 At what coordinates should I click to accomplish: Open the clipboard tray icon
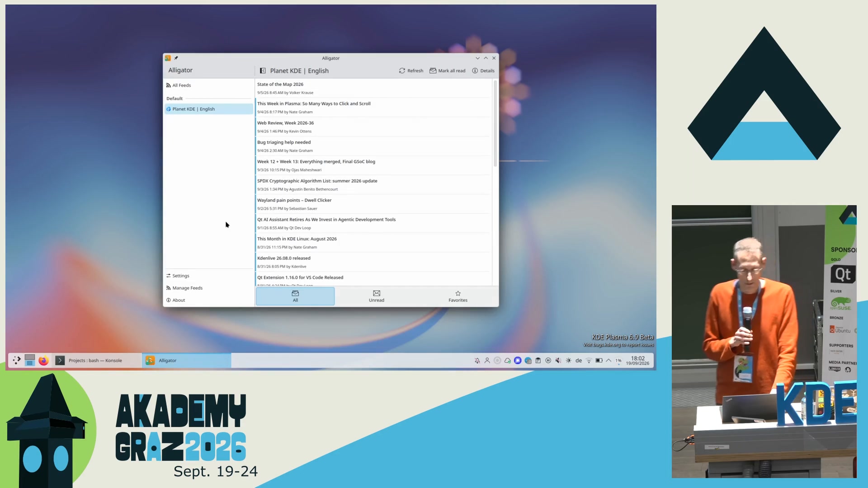coord(538,361)
